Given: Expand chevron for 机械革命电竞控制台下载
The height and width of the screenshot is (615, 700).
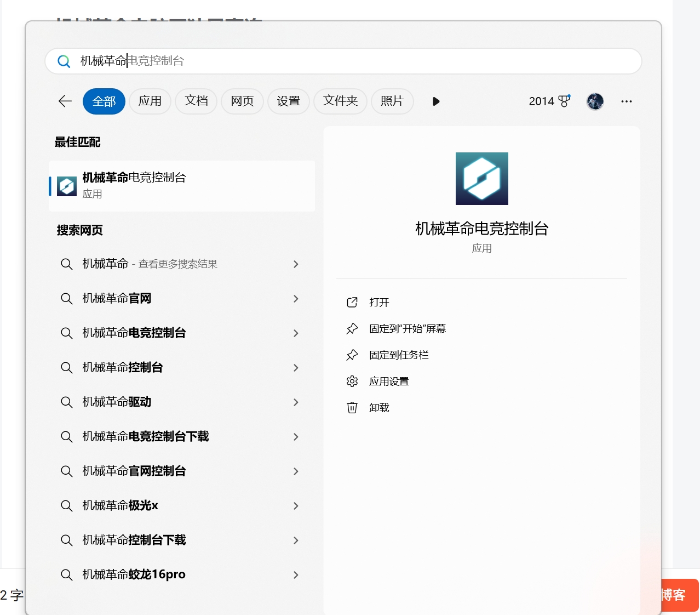Looking at the screenshot, I should 296,437.
